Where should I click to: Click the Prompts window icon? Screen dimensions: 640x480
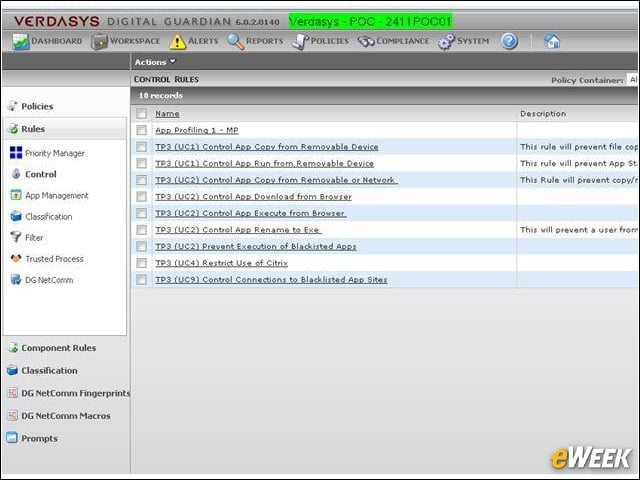12,438
